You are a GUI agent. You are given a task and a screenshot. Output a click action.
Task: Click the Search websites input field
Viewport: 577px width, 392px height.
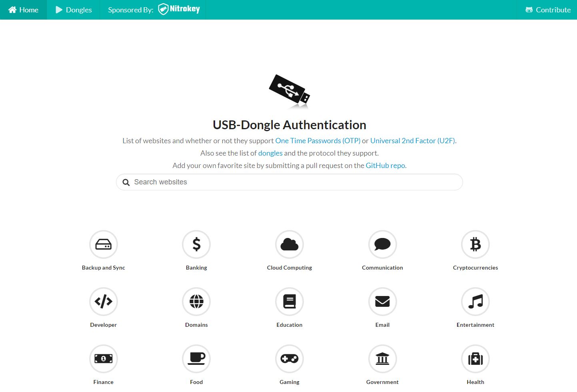pyautogui.click(x=289, y=182)
